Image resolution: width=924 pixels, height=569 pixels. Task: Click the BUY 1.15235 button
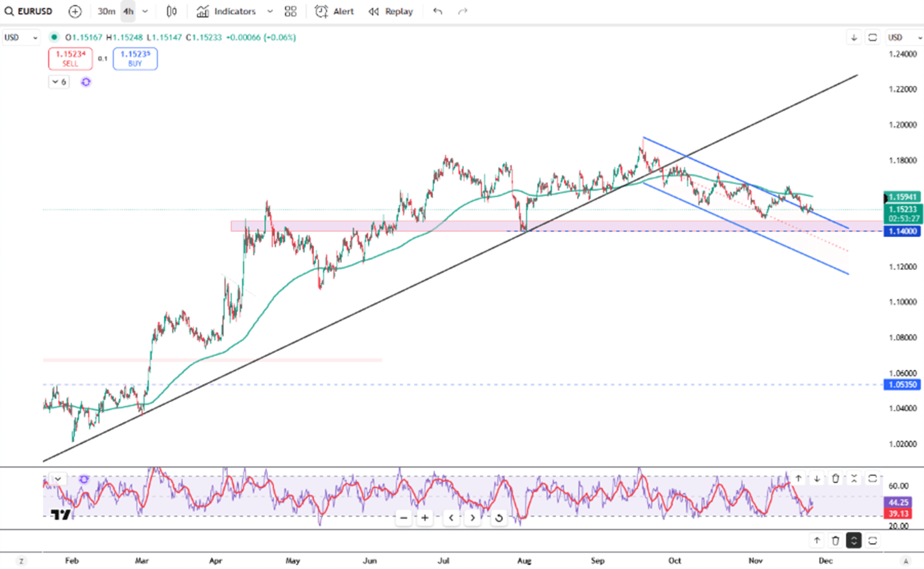(x=135, y=59)
